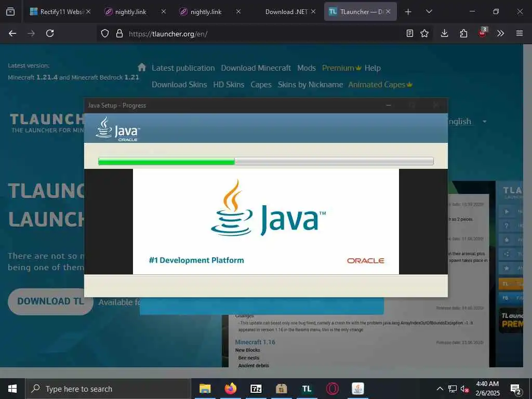The height and width of the screenshot is (399, 532).
Task: Switch to the Download .NET tab
Action: (286, 11)
